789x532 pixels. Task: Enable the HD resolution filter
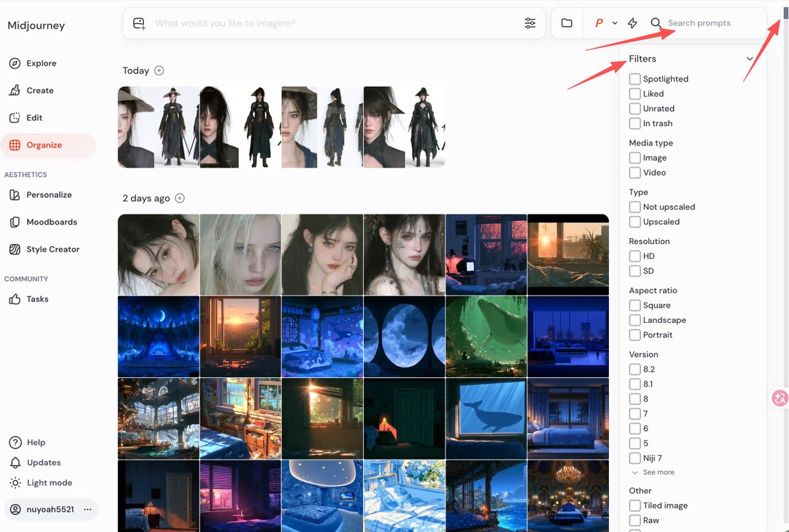click(x=634, y=256)
